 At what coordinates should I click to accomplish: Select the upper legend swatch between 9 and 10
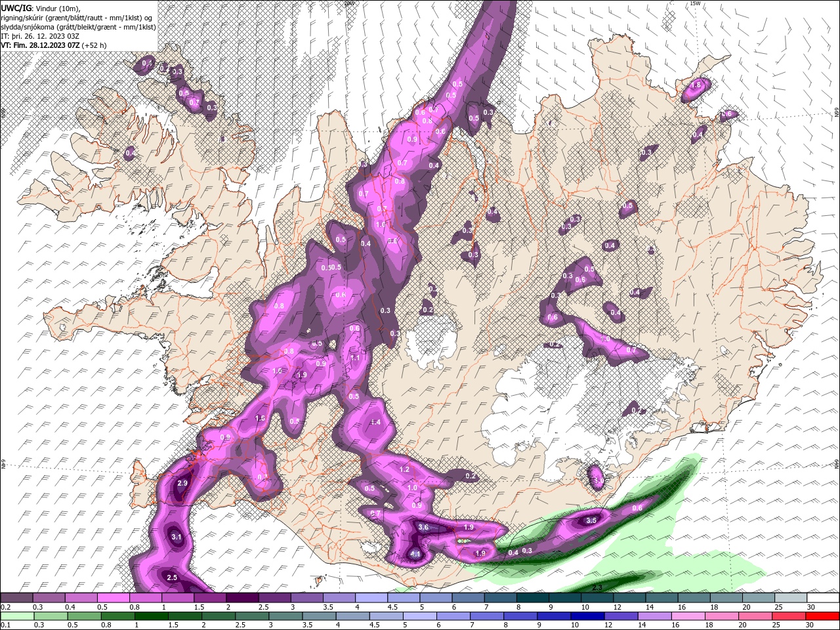pyautogui.click(x=565, y=598)
